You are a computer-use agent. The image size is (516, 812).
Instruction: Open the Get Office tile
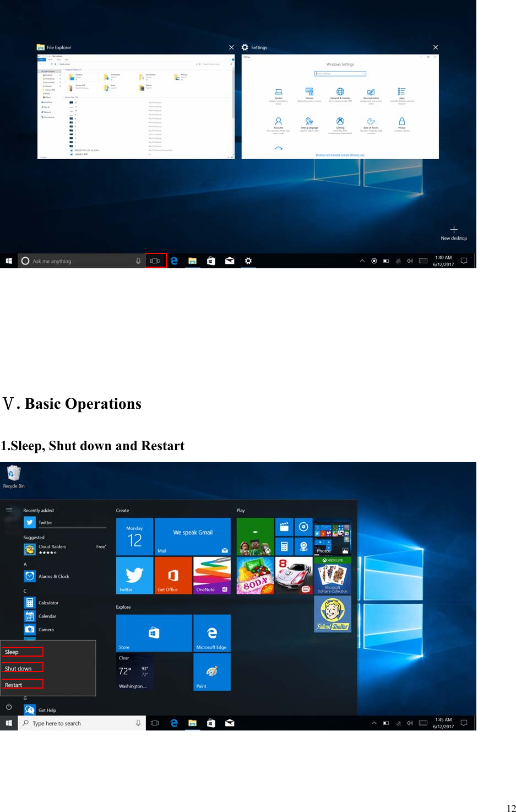[173, 575]
